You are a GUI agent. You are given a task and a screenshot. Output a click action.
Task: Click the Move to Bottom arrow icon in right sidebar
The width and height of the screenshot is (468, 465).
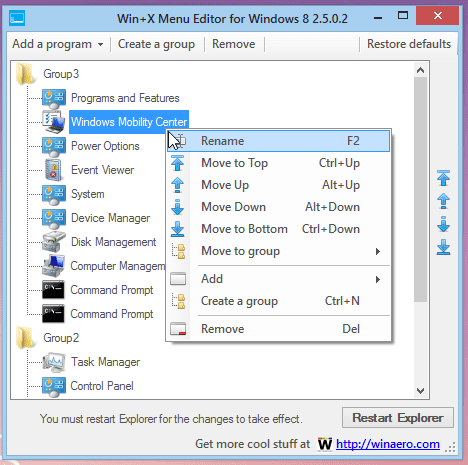443,247
